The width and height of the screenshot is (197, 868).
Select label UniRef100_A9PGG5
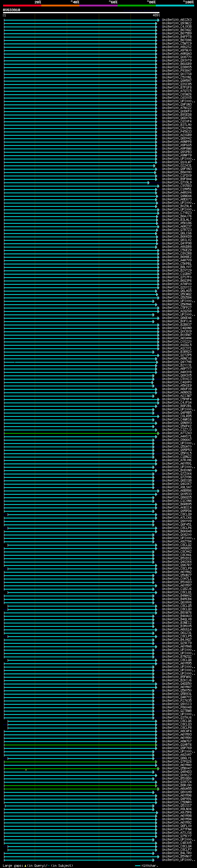coord(177,145)
